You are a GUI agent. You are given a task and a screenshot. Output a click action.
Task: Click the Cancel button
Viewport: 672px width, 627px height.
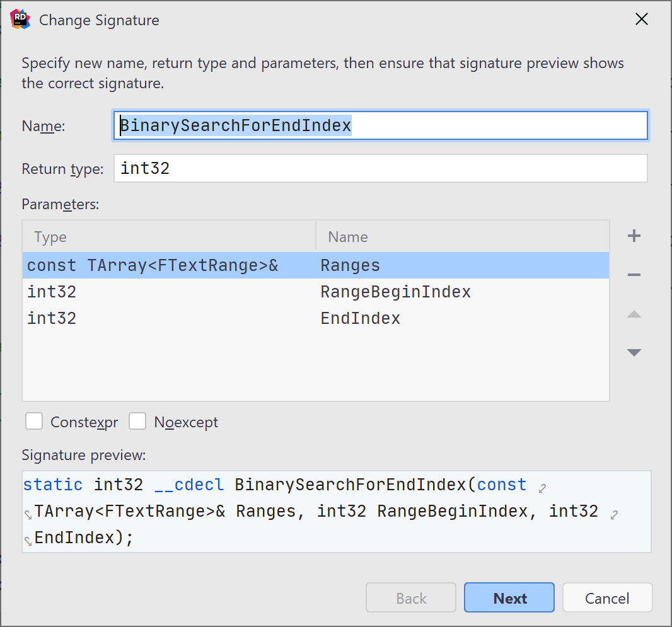(x=606, y=597)
